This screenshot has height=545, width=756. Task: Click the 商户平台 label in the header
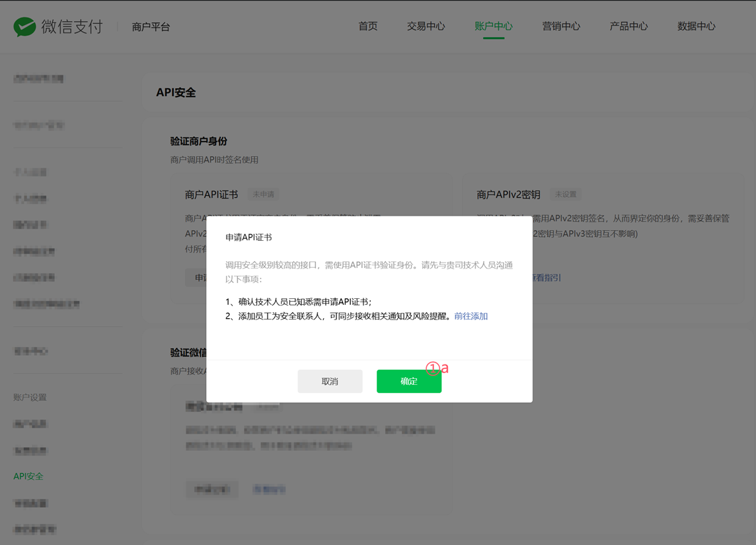coord(151,27)
